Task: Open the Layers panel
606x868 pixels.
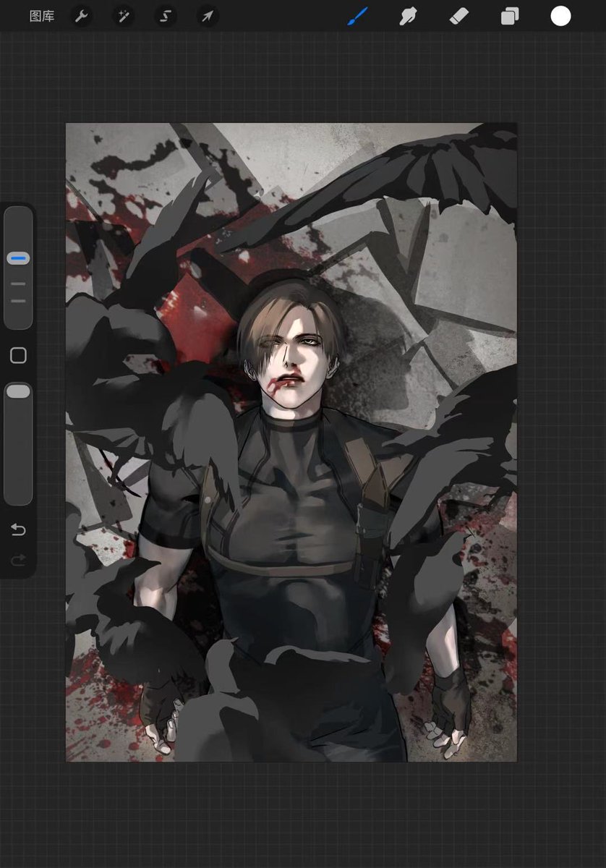Action: 510,16
